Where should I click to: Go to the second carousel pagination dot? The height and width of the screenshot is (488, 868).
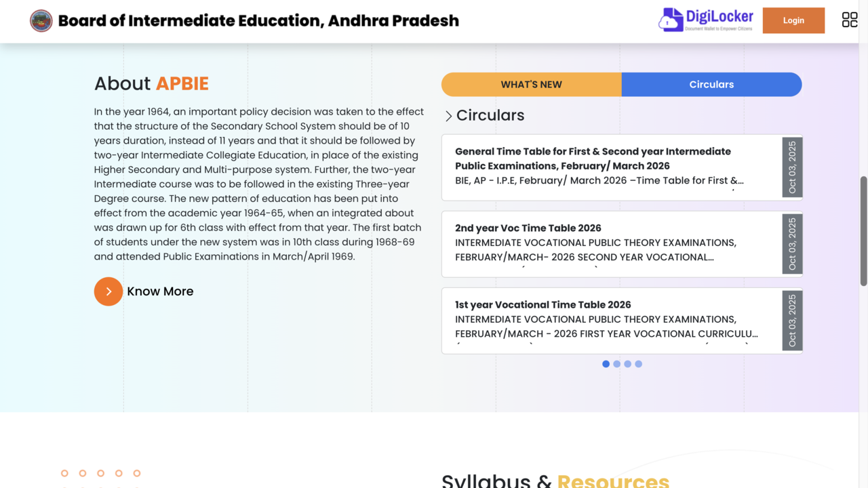point(616,364)
